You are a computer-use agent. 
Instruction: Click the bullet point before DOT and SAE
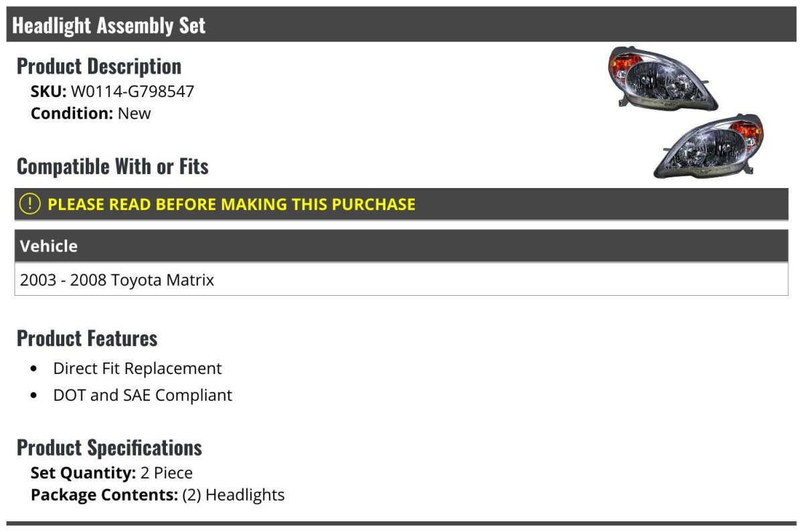34,395
